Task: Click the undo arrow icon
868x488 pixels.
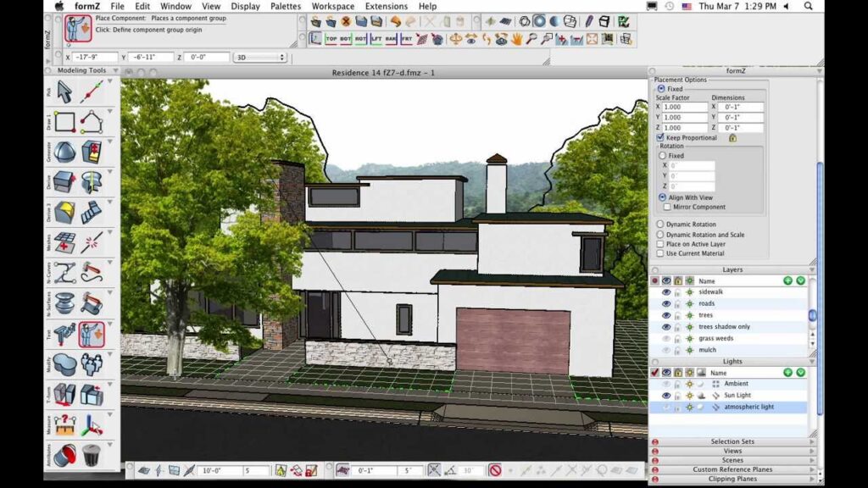Action: point(396,21)
